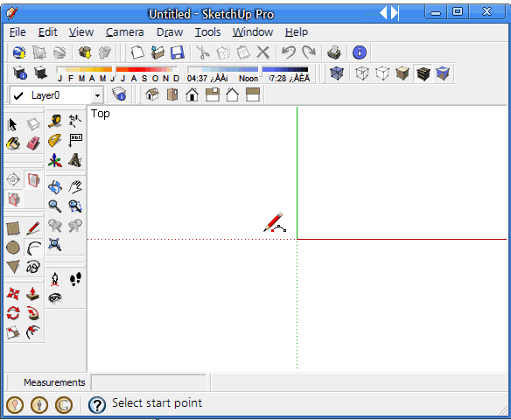
Task: Switch to Shaded With Textures style
Action: click(423, 73)
